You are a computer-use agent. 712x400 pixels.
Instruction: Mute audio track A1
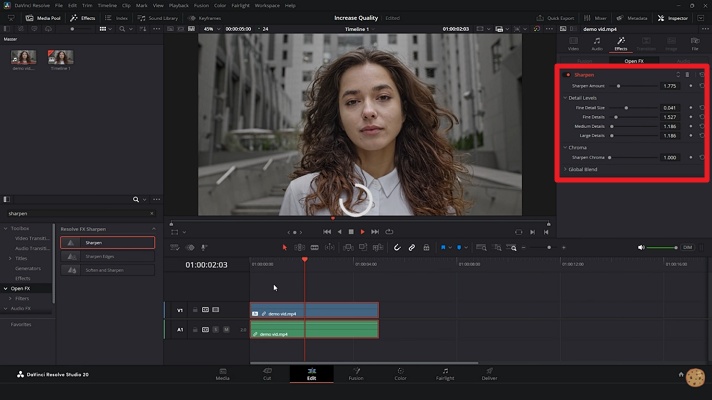(x=226, y=329)
